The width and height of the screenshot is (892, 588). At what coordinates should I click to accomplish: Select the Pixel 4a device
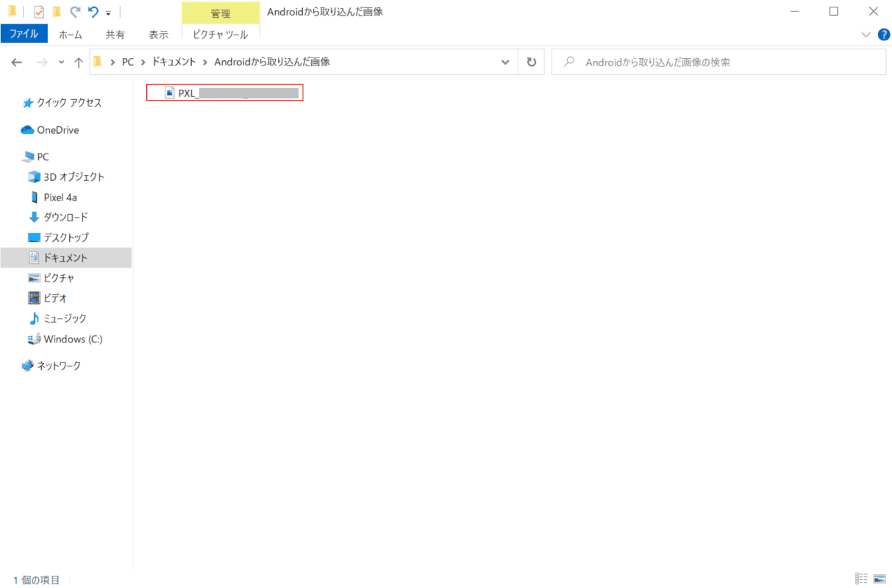click(53, 197)
